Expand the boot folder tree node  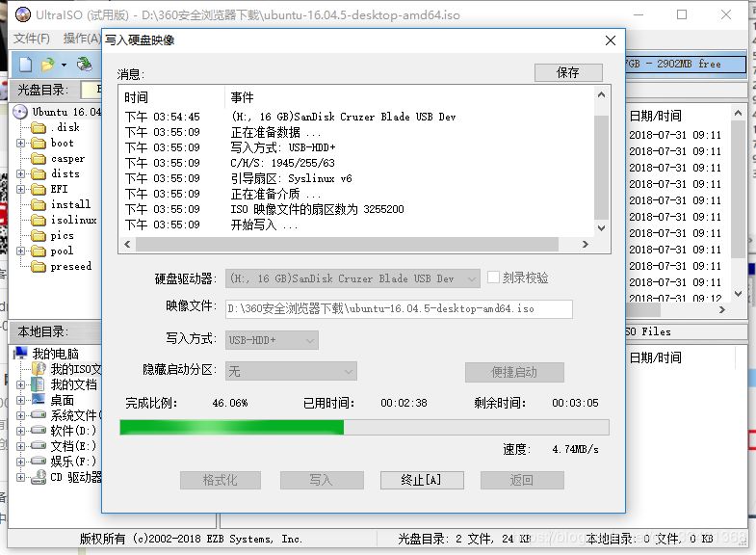click(x=20, y=144)
